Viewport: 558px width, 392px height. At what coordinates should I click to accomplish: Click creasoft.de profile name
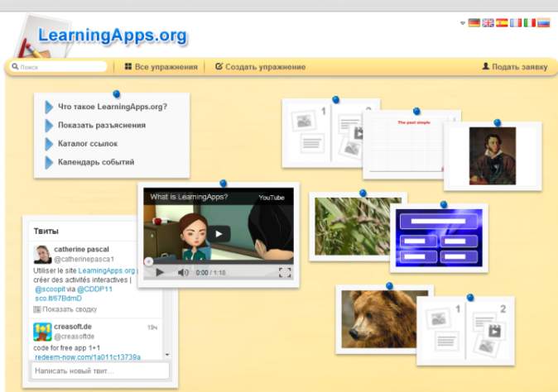(73, 327)
